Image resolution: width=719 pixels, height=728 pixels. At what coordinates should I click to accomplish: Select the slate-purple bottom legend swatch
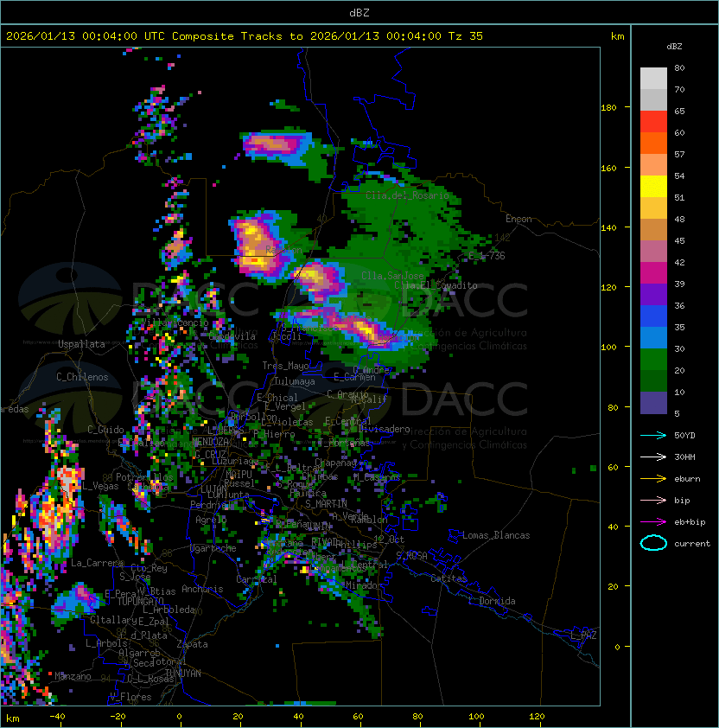[653, 403]
